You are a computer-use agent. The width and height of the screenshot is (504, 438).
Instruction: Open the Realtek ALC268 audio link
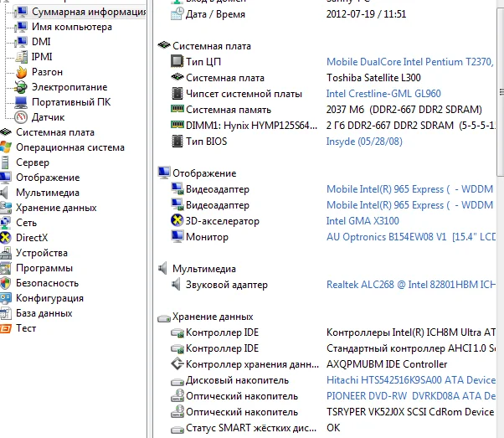(x=411, y=285)
